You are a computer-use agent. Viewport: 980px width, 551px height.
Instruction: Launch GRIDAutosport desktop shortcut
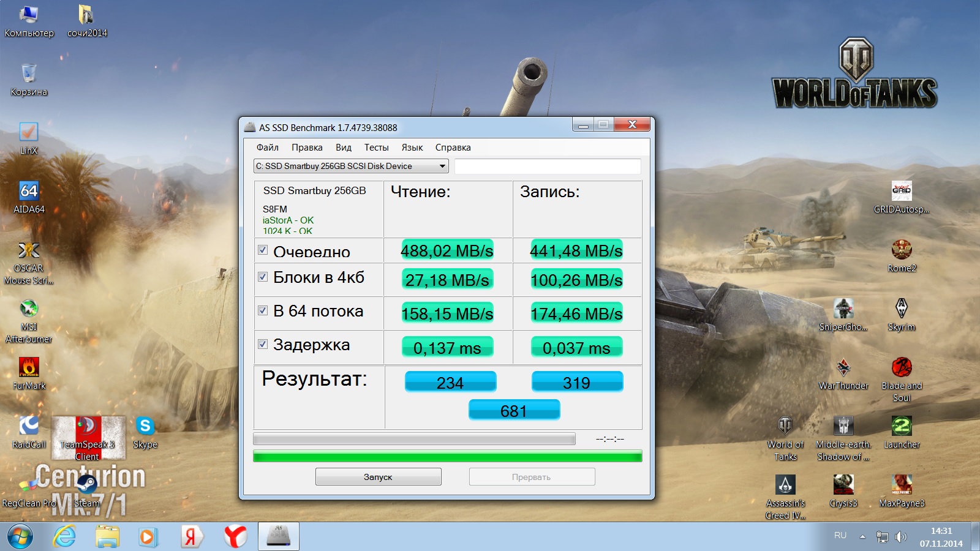click(902, 198)
